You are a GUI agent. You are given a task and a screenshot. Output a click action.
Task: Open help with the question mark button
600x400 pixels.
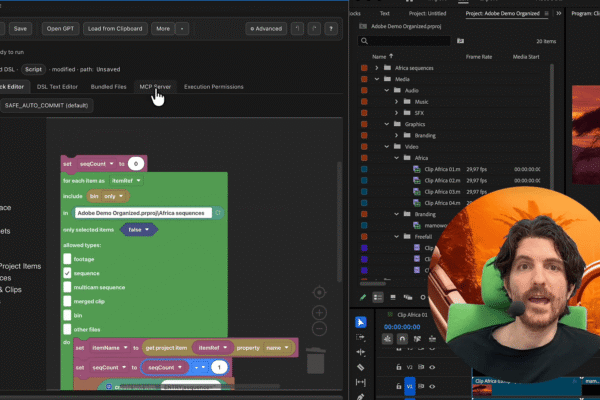(x=331, y=29)
